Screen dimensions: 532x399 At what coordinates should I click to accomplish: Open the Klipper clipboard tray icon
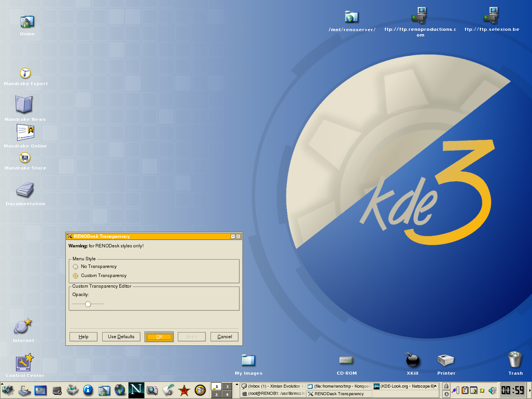[465, 390]
